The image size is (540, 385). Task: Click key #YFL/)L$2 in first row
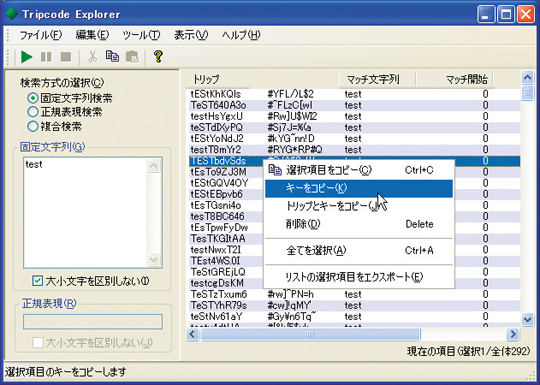tap(291, 94)
